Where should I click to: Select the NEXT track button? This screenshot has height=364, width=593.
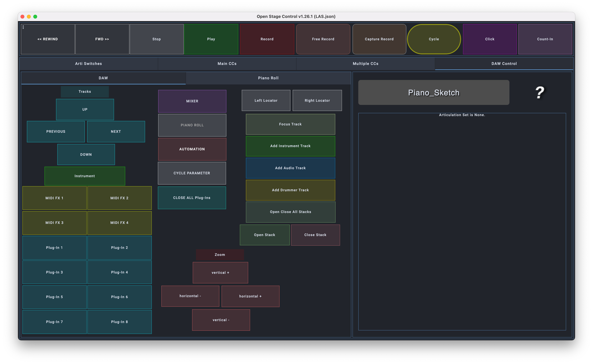(116, 131)
